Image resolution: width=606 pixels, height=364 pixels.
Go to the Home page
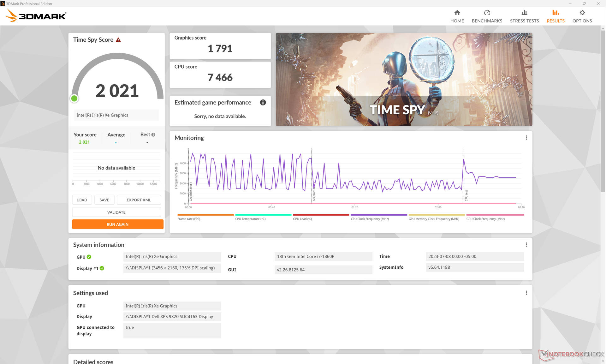[x=457, y=16]
